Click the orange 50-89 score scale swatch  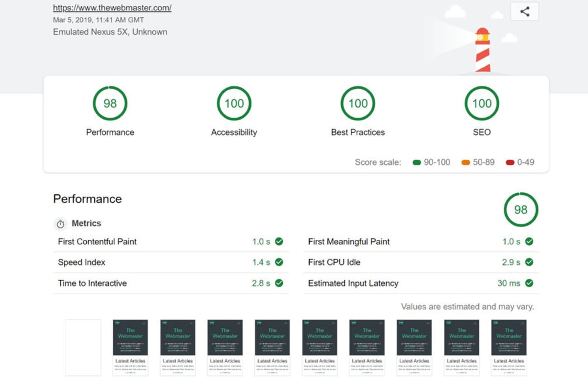click(466, 162)
